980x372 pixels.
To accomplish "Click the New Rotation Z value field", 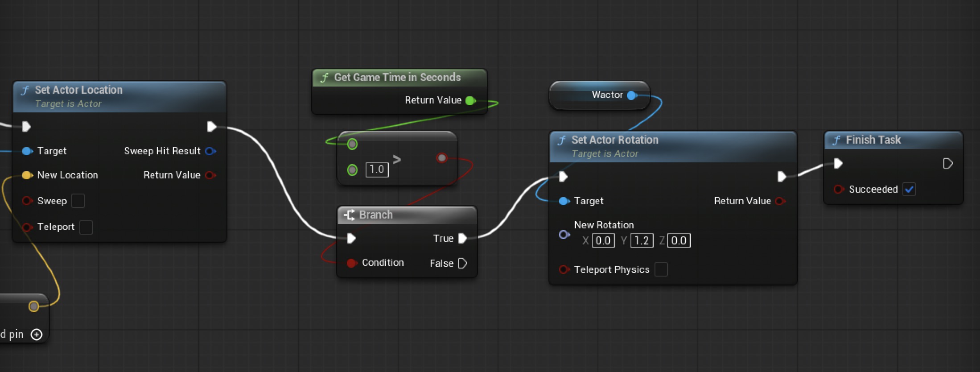I will pyautogui.click(x=679, y=241).
